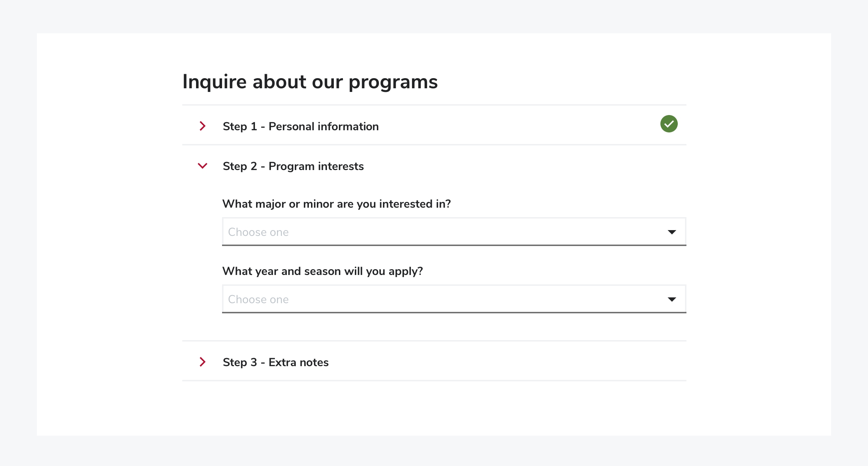Click the 'Inquire about our programs' heading

(x=310, y=82)
